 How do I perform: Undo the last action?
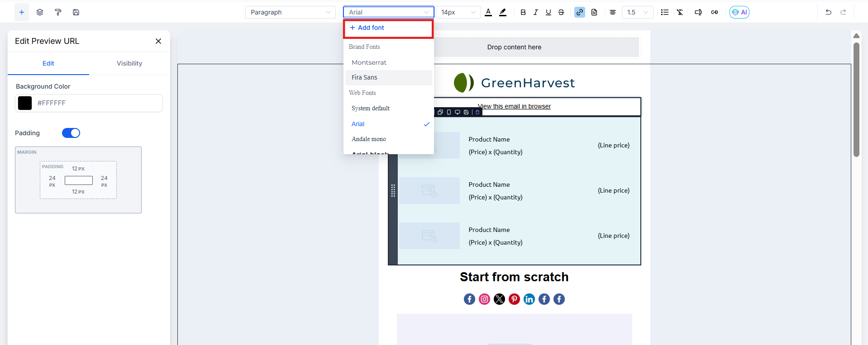coord(828,12)
